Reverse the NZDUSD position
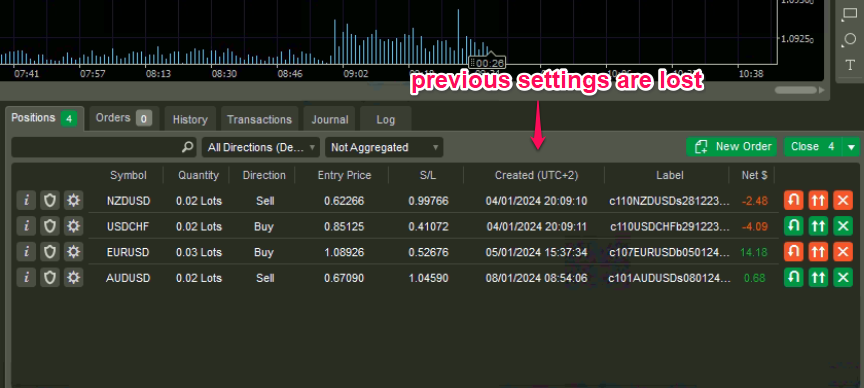 coord(793,201)
